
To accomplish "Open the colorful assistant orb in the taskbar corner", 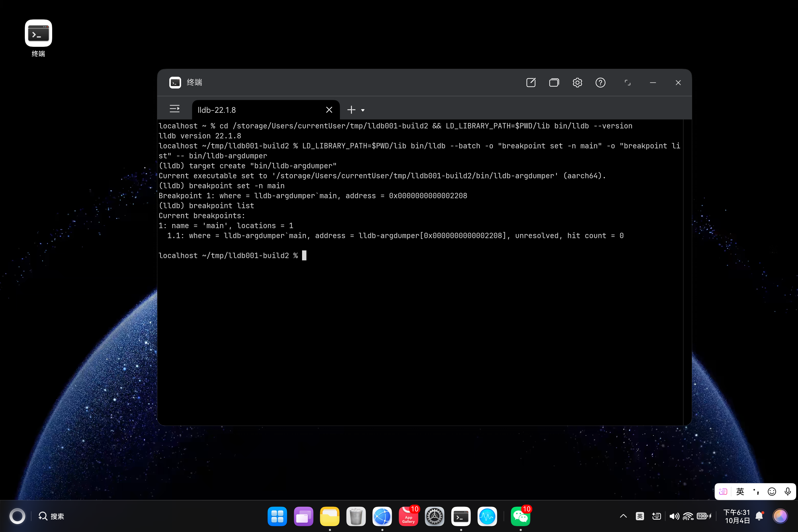I will coord(780,516).
